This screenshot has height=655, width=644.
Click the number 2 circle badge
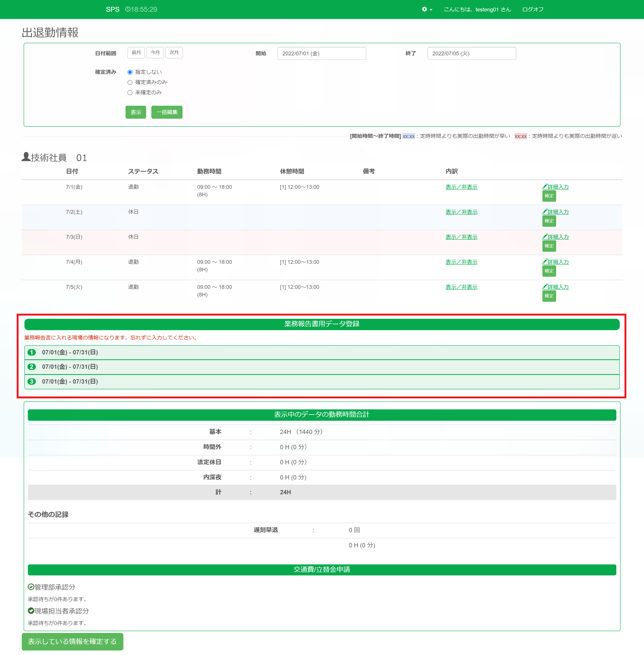(x=32, y=367)
